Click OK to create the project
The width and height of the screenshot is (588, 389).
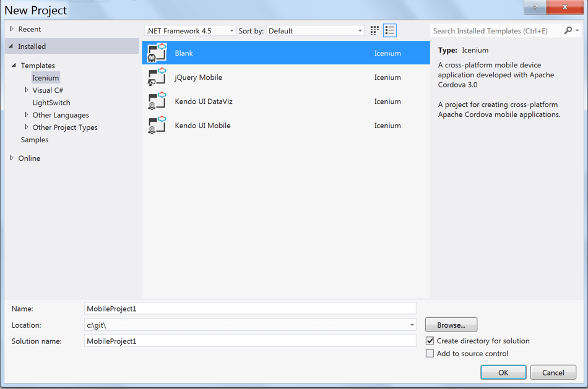coord(503,372)
